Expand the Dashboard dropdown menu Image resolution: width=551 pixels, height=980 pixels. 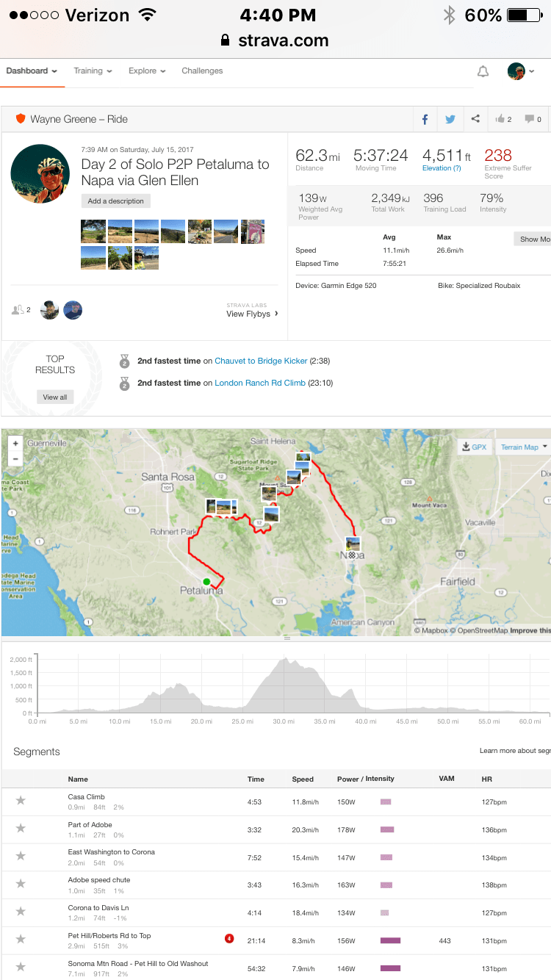[32, 71]
